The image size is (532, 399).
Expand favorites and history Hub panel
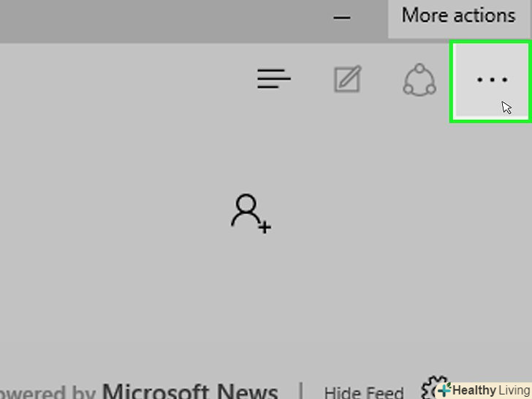tap(274, 79)
